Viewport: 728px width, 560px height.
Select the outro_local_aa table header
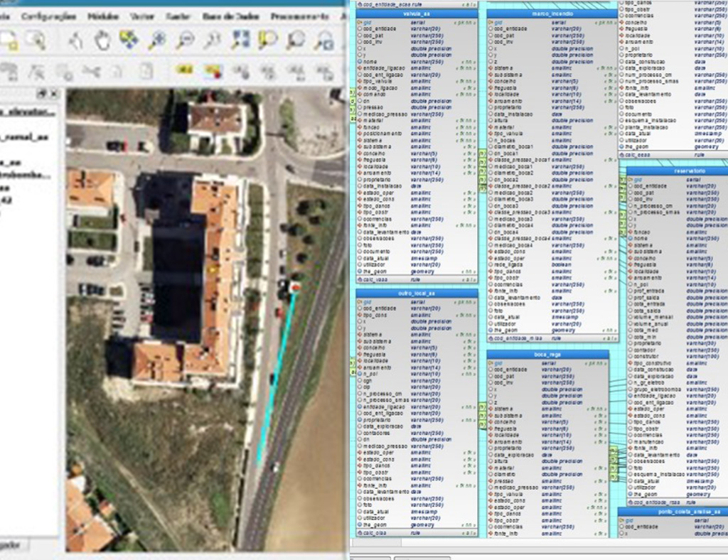pos(417,294)
